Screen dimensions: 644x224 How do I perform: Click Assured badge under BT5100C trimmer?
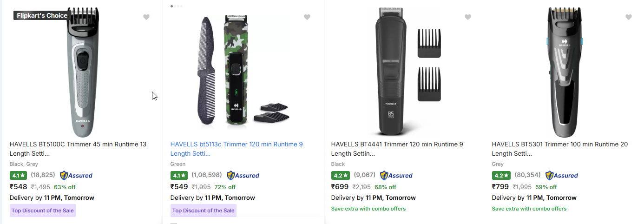76,175
